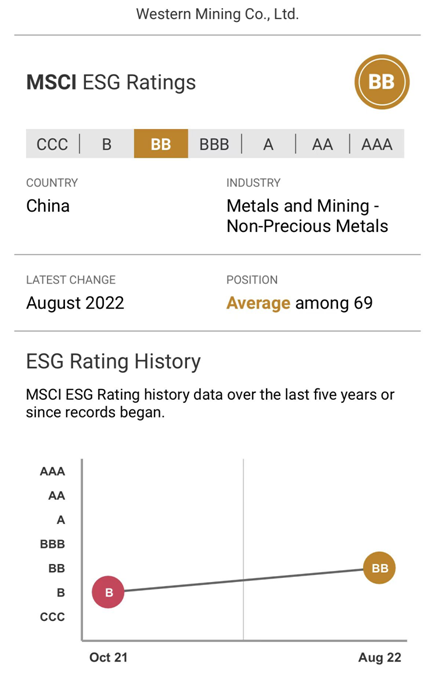This screenshot has width=434, height=676.
Task: Click the AAA label on the chart axis
Action: (x=52, y=471)
